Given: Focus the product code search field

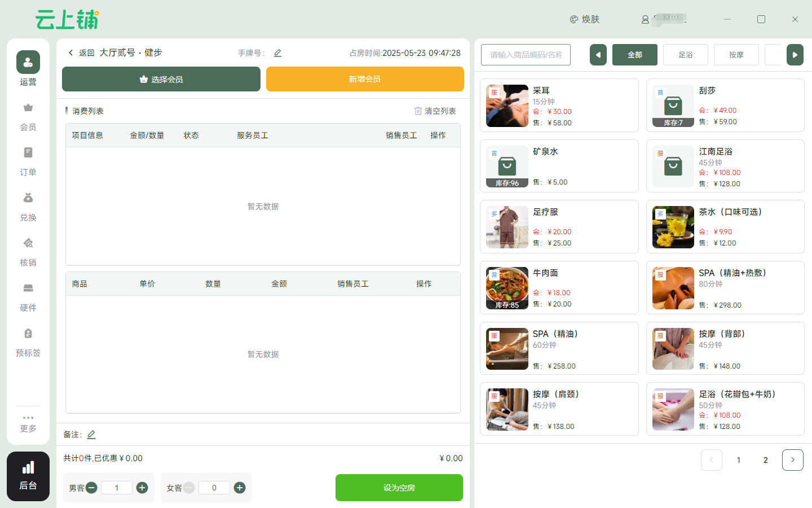Looking at the screenshot, I should click(x=526, y=55).
